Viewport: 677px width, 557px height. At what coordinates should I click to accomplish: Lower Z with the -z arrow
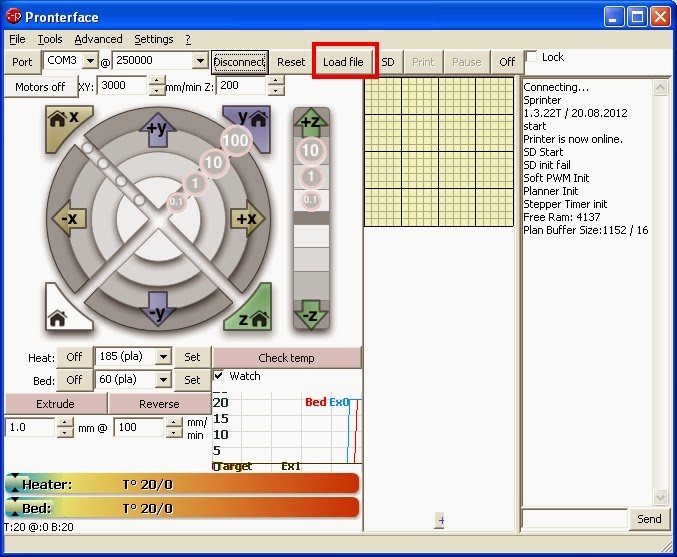[311, 315]
